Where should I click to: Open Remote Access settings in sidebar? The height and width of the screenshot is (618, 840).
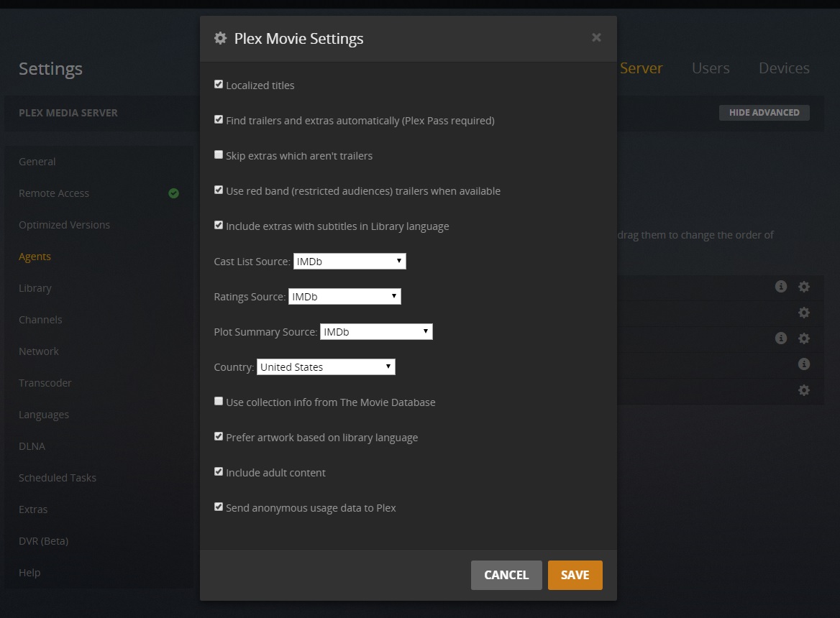click(53, 193)
